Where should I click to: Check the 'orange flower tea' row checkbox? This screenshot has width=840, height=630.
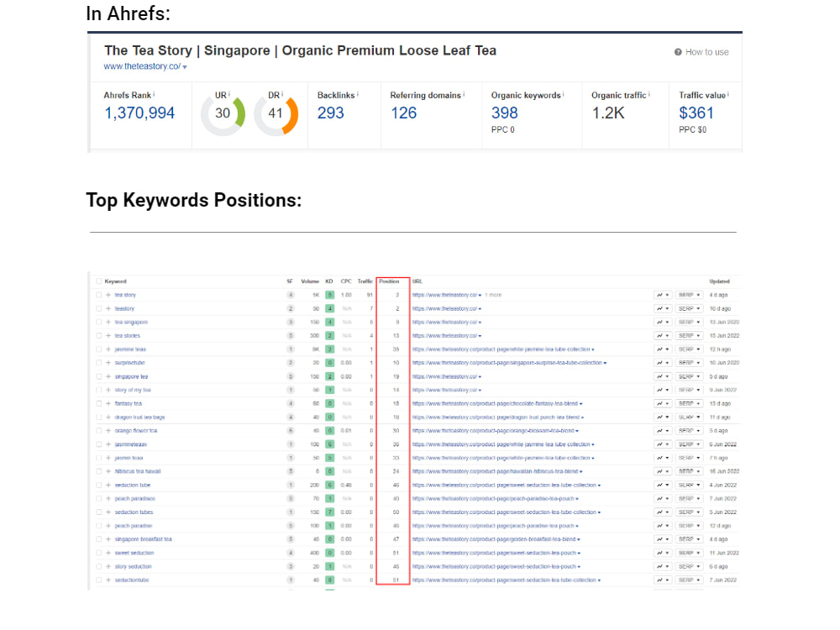[x=98, y=431]
